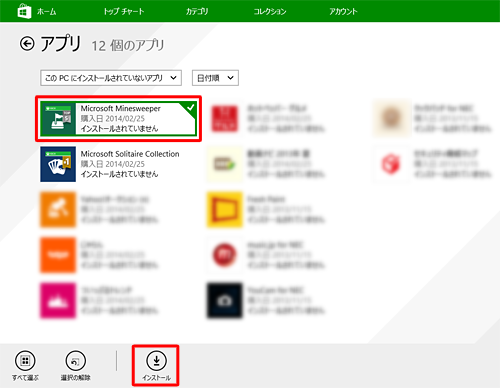Image resolution: width=500 pixels, height=388 pixels.
Task: Open the ホーム tab
Action: point(46,12)
